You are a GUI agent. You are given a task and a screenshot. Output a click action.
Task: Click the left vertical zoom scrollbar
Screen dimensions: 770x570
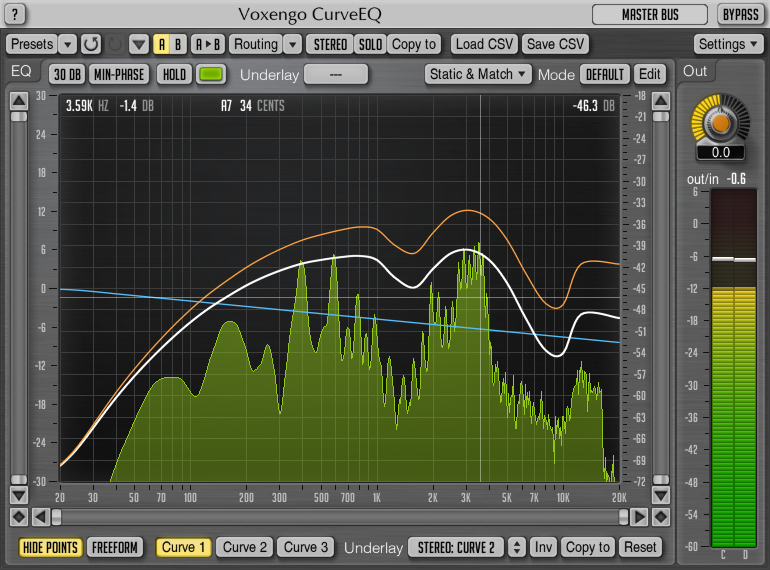(x=19, y=298)
